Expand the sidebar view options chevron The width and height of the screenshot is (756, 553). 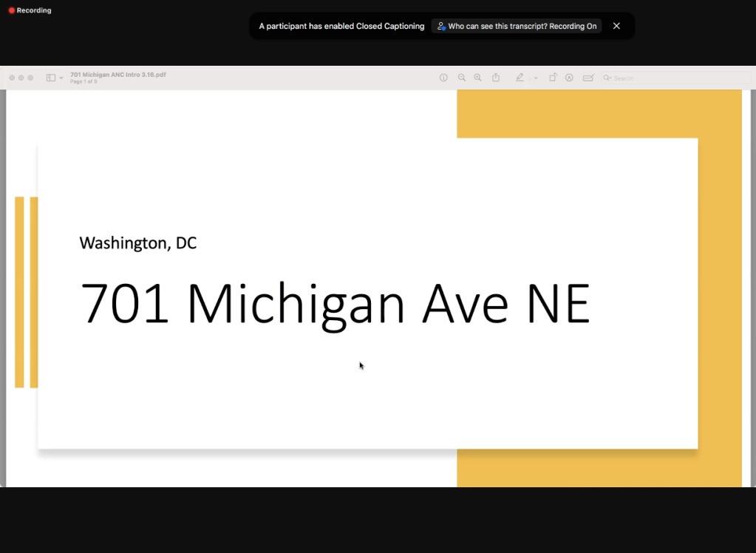[x=61, y=78]
